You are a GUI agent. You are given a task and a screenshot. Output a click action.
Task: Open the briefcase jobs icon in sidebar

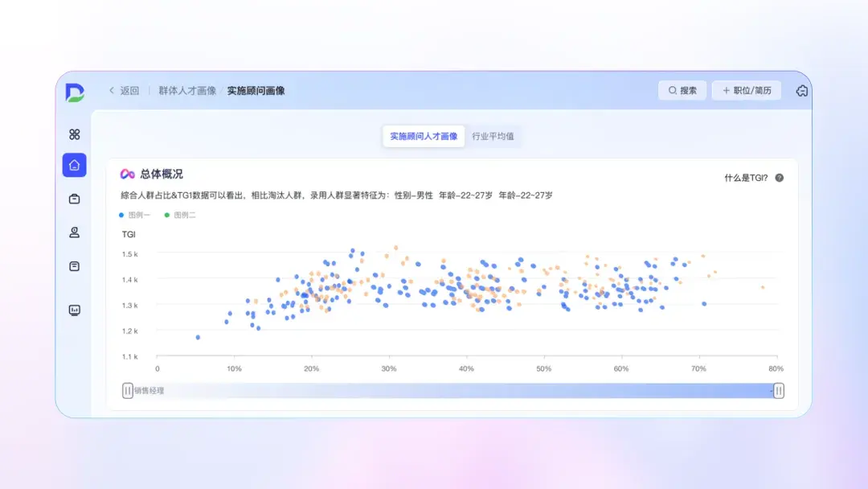74,199
